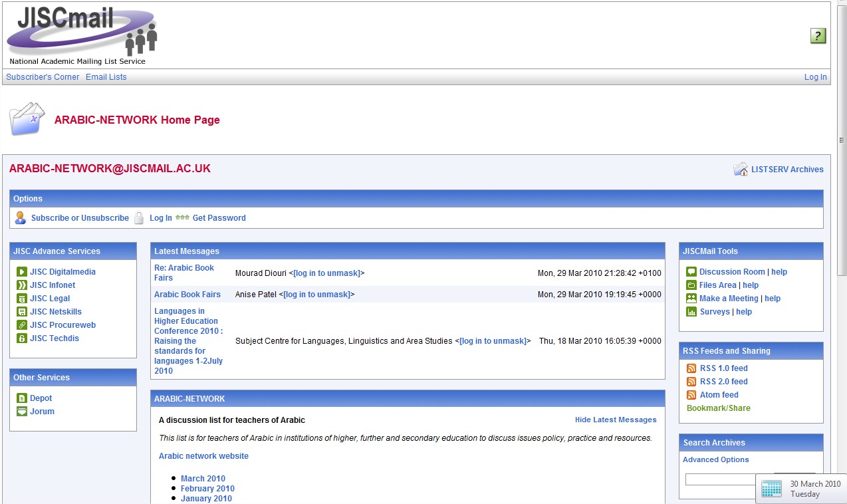Image resolution: width=847 pixels, height=504 pixels.
Task: Open the March 2010 archive
Action: 203,479
